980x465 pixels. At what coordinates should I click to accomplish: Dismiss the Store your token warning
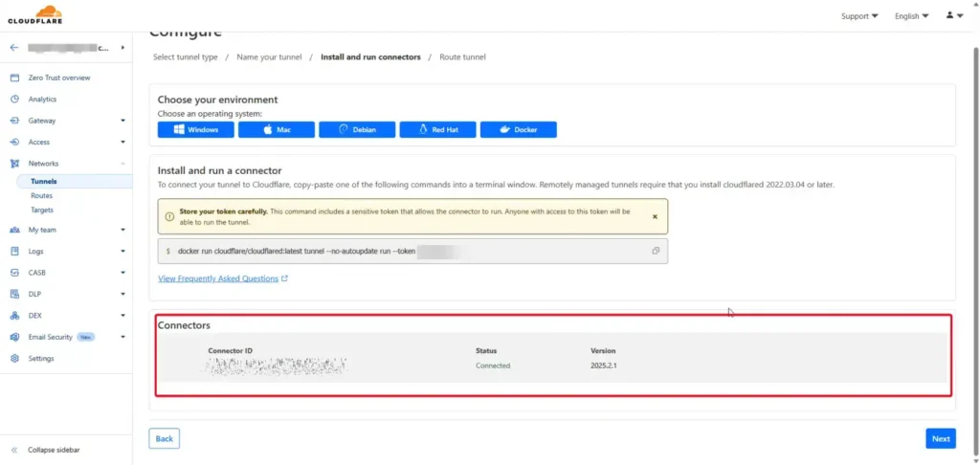coord(655,216)
